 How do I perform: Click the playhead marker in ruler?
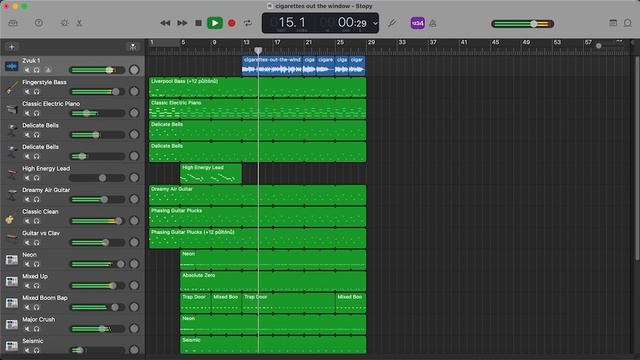point(258,51)
